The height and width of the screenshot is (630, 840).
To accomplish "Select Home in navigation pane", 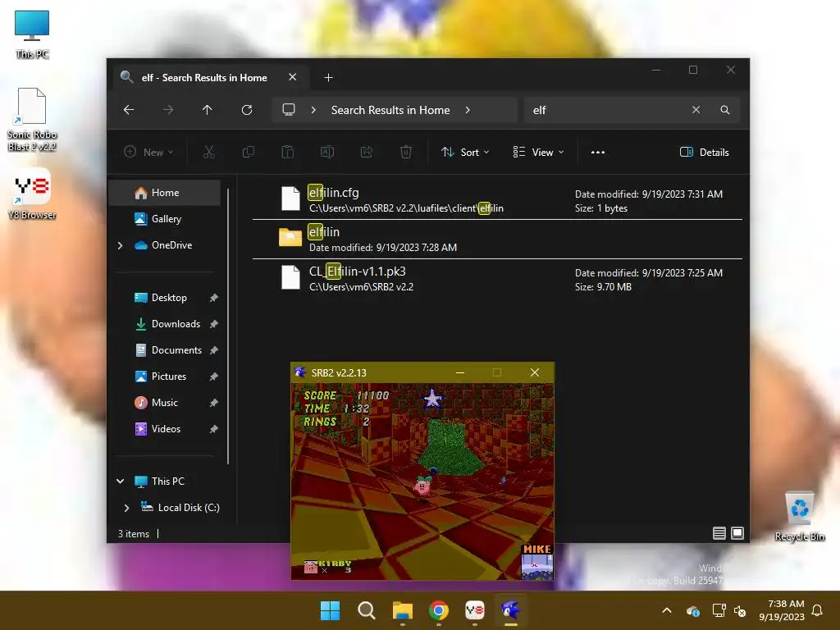I will (164, 193).
